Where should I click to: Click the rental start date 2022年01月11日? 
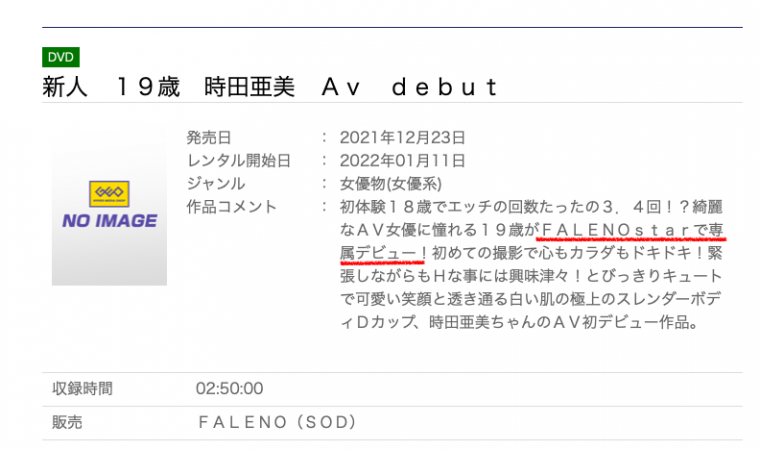402,161
